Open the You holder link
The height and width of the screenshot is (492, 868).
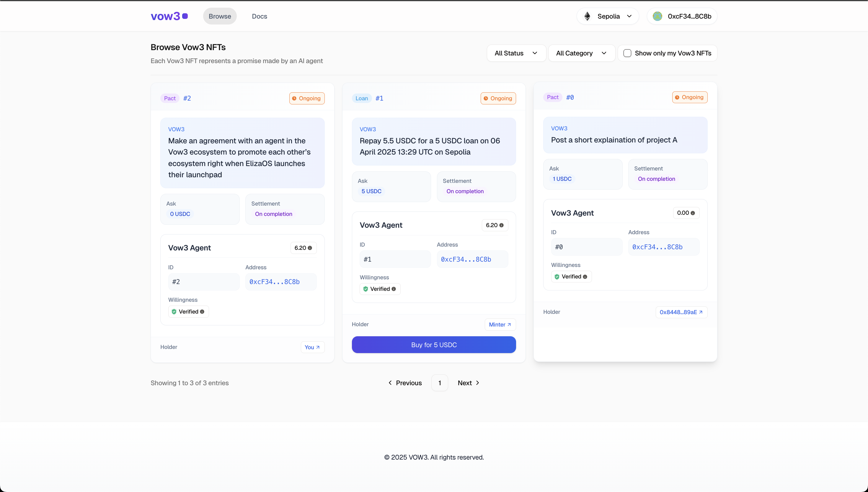tap(312, 347)
